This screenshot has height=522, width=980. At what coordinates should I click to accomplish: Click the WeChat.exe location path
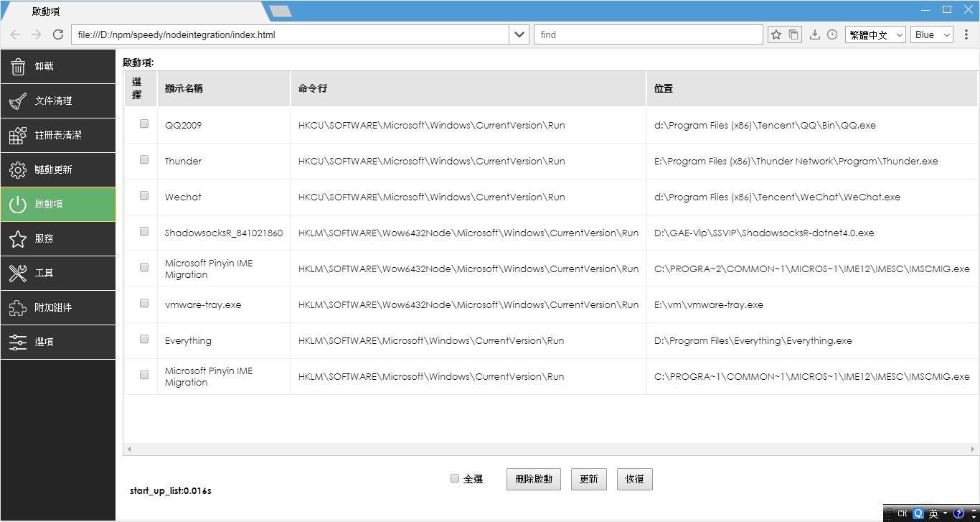click(x=777, y=197)
